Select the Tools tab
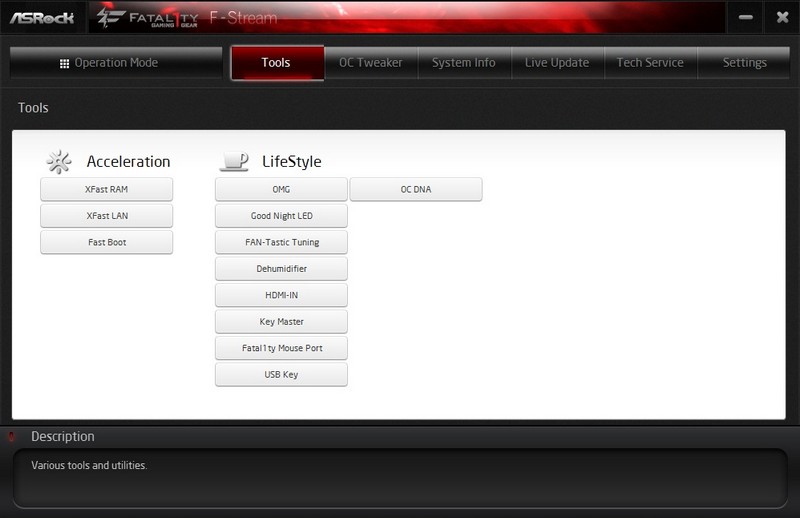 click(277, 63)
